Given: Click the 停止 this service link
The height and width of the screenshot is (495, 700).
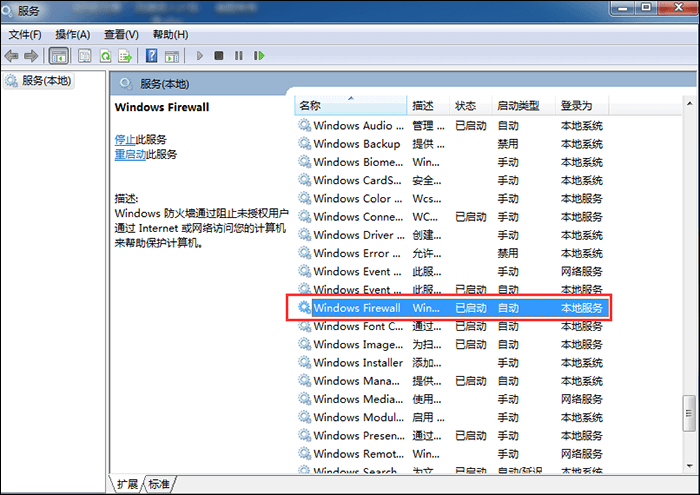Looking at the screenshot, I should [x=125, y=140].
